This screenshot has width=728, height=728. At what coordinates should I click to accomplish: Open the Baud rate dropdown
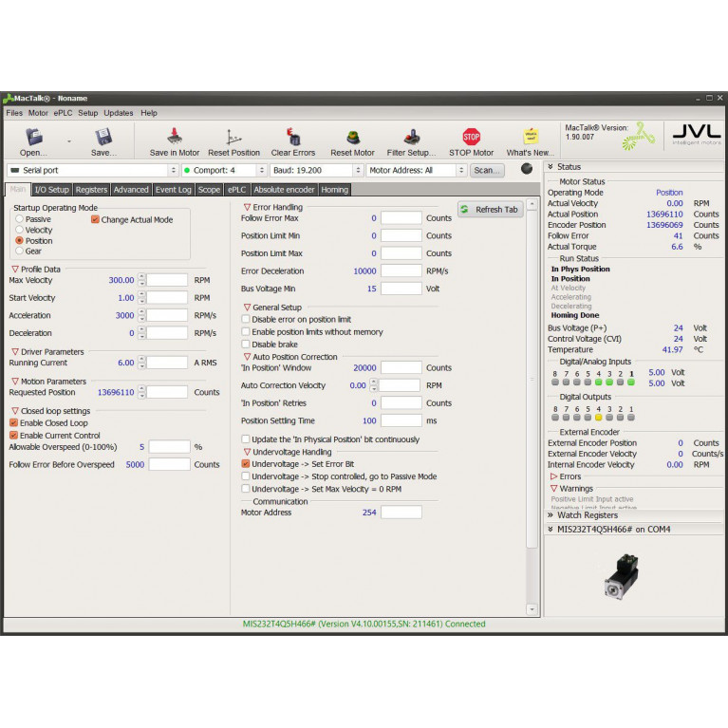(x=316, y=171)
